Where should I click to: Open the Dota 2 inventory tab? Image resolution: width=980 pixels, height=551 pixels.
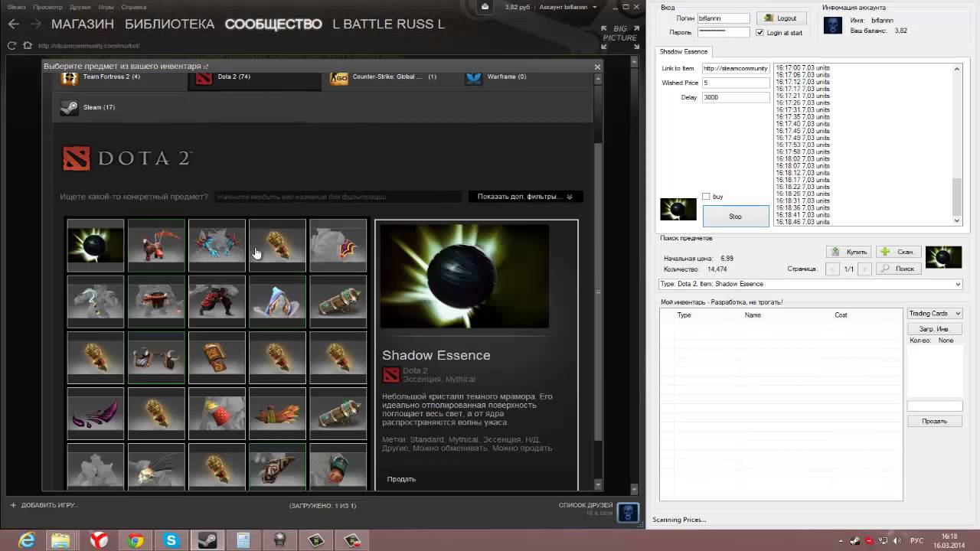(x=255, y=77)
